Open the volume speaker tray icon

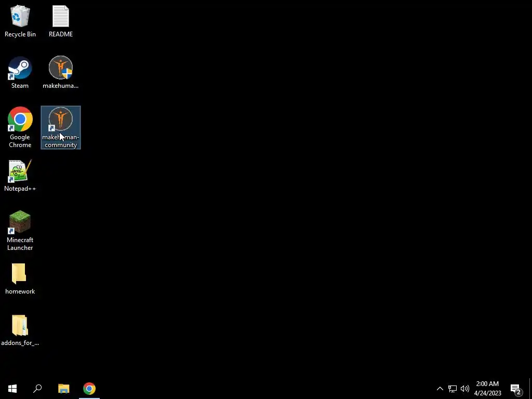tap(465, 389)
